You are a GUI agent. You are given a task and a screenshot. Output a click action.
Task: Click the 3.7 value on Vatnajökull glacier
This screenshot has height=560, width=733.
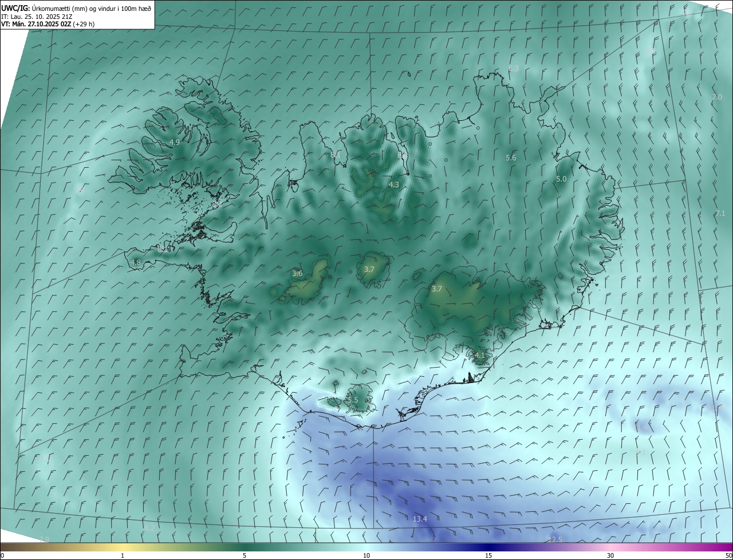pyautogui.click(x=437, y=289)
